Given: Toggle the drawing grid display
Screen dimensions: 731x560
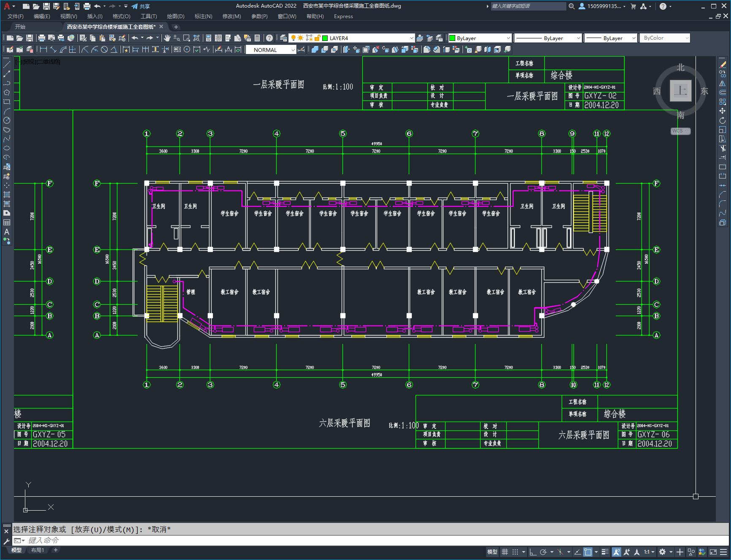Looking at the screenshot, I should [505, 552].
